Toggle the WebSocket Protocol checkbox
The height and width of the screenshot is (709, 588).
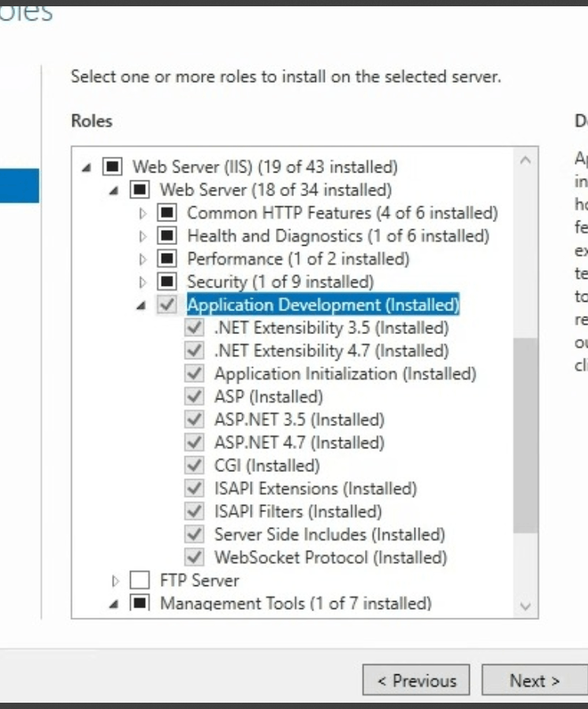coord(195,558)
